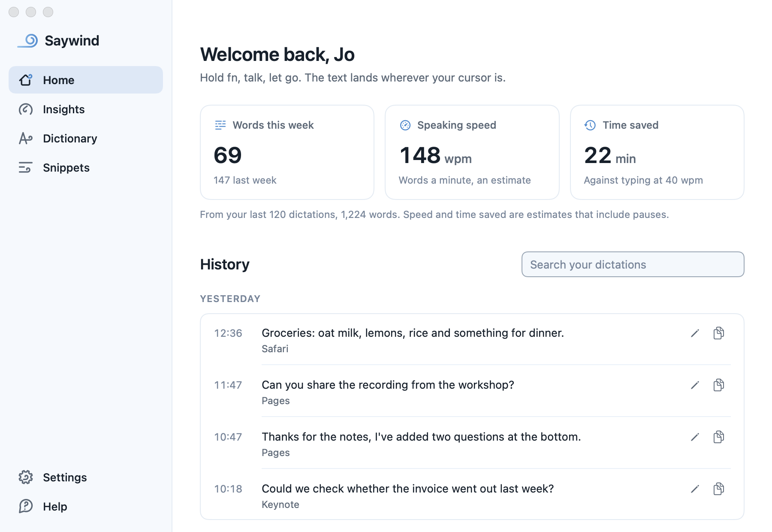Screen dimensions: 772x532
Task: Click the Dictionary letter icon
Action: coord(26,139)
